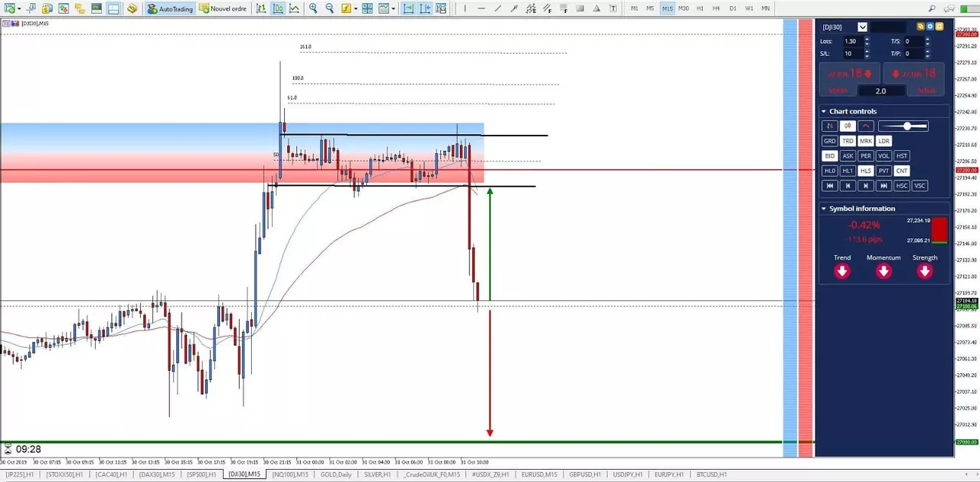Select candlestick chart display icon
This screenshot has width=980, height=482.
pyautogui.click(x=277, y=8)
